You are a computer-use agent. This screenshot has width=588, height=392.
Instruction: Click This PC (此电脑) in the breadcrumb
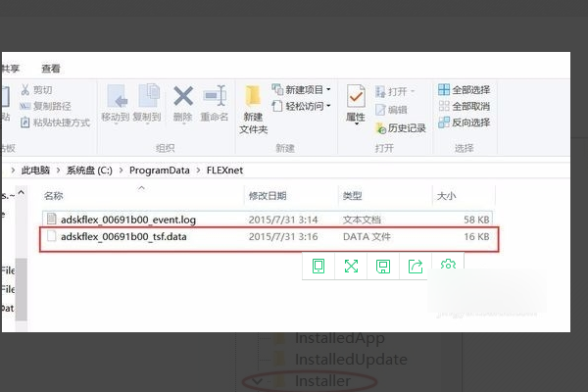[35, 171]
